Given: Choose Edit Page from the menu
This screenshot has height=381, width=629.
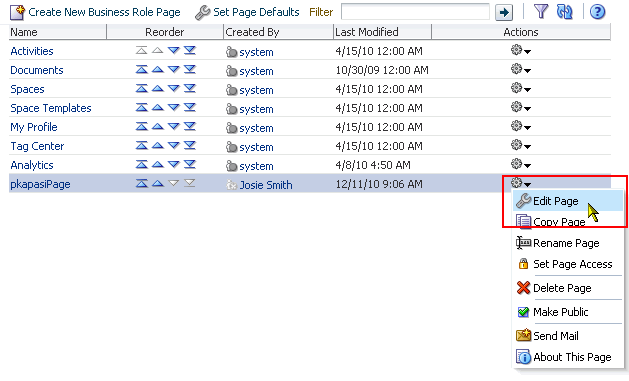Looking at the screenshot, I should (568, 201).
